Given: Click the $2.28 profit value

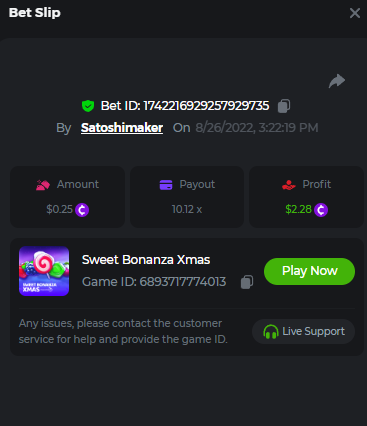Looking at the screenshot, I should pos(298,209).
